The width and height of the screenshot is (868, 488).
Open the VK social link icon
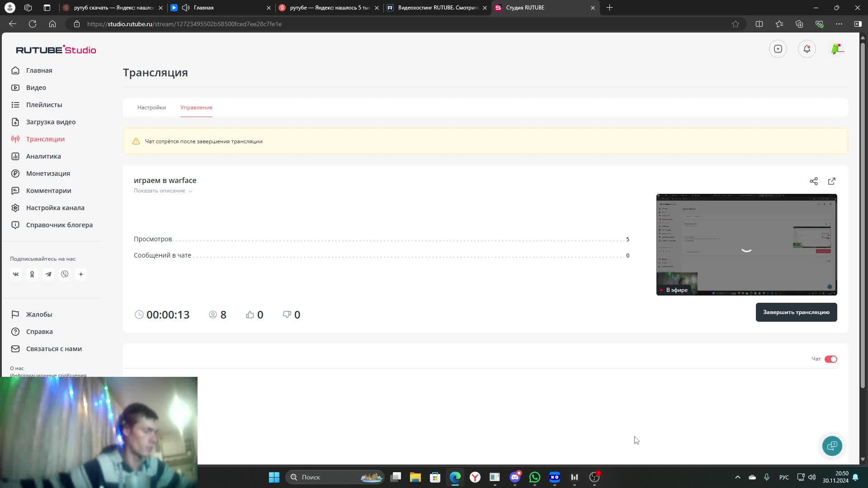click(16, 274)
